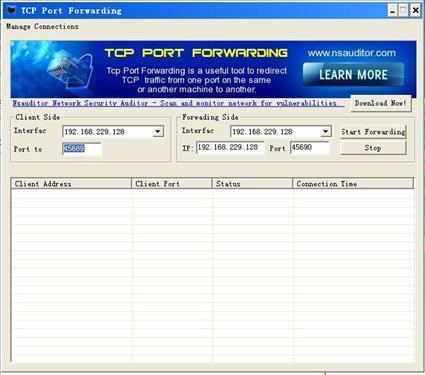Image resolution: width=425 pixels, height=375 pixels.
Task: Close the TCP Port Forwarding window
Action: [x=416, y=11]
